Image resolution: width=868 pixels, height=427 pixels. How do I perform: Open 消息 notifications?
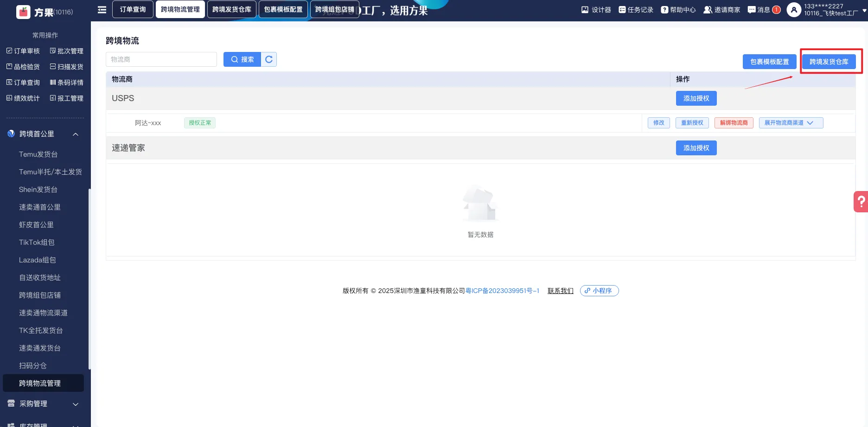764,10
